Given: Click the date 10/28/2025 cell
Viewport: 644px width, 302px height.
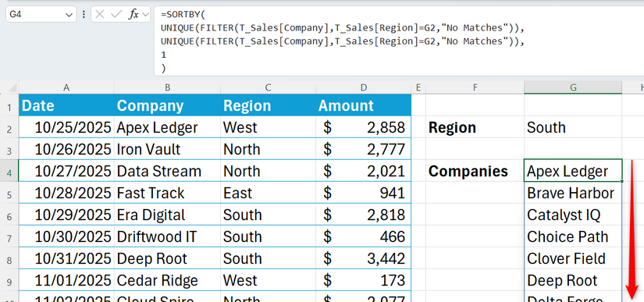Looking at the screenshot, I should tap(66, 193).
